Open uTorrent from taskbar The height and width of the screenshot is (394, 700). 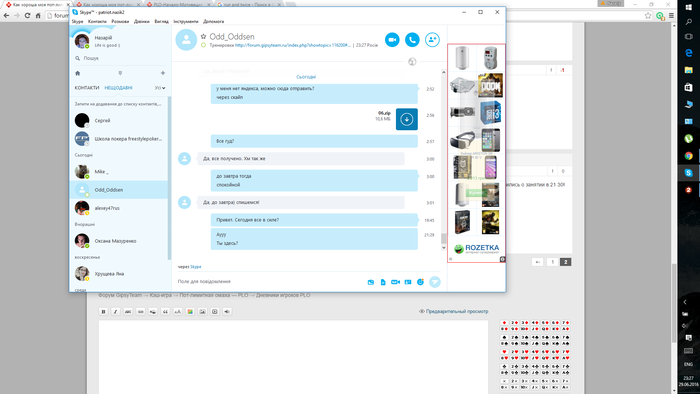[688, 139]
